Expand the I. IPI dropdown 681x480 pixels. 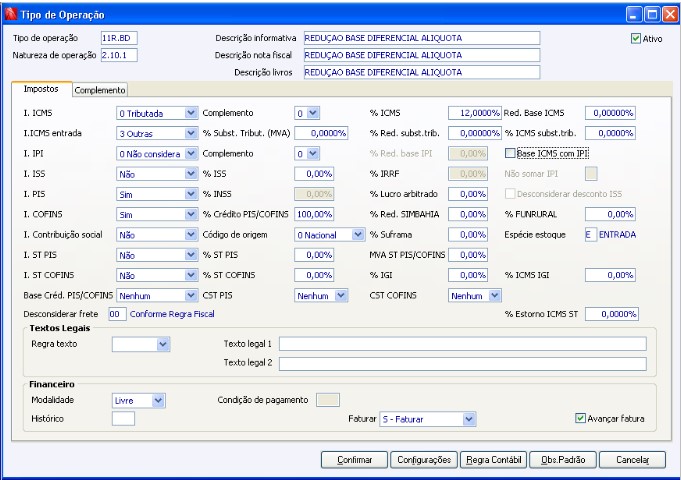(x=157, y=154)
